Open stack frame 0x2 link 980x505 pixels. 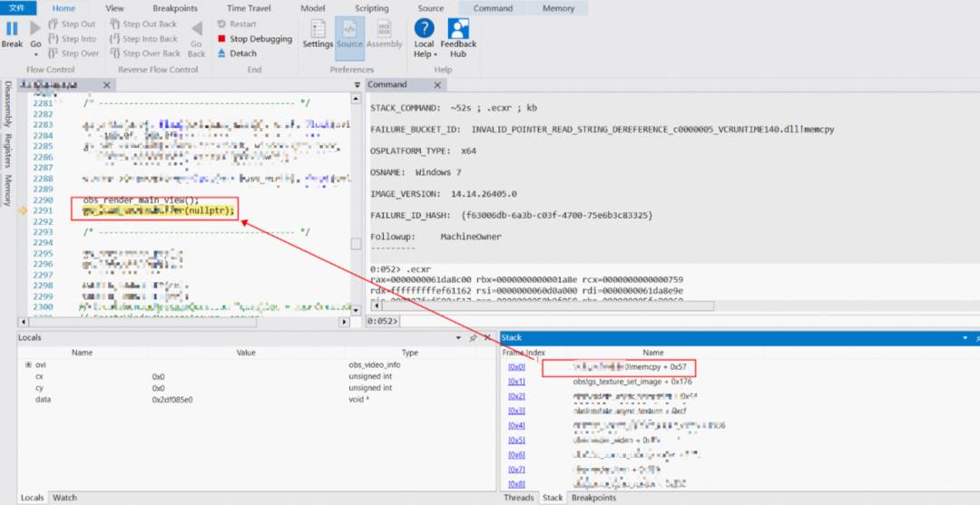[517, 396]
